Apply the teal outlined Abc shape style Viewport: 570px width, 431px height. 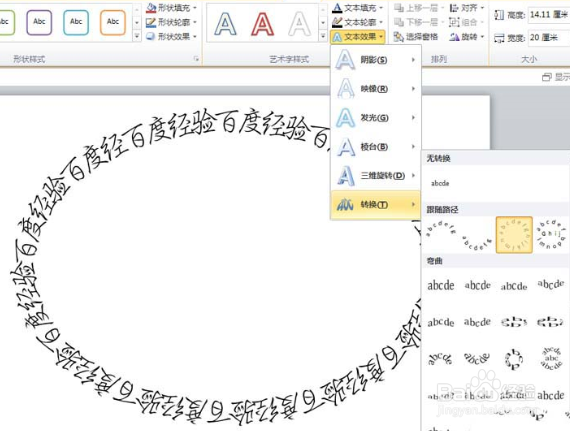(76, 22)
